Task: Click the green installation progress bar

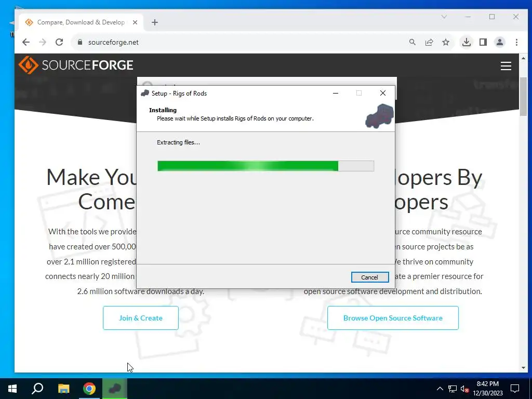Action: click(265, 166)
